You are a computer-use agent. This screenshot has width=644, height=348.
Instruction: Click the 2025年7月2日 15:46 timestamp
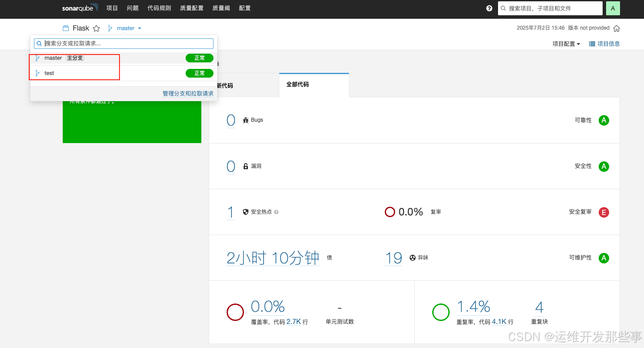tap(541, 28)
